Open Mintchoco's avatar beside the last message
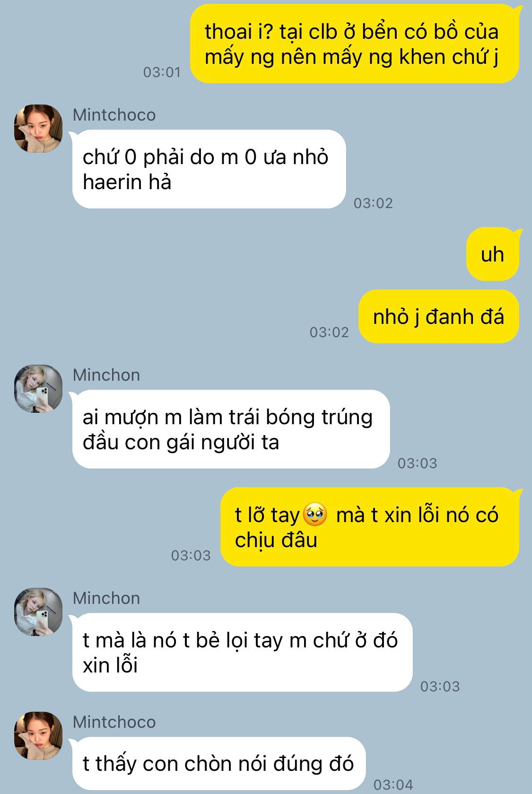This screenshot has width=532, height=794. coord(38,736)
